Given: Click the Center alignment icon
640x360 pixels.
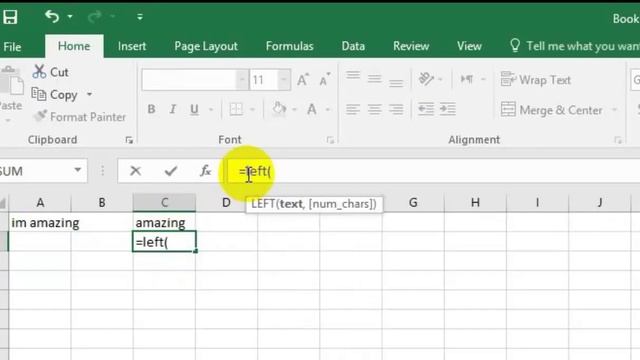Looking at the screenshot, I should pos(374,109).
